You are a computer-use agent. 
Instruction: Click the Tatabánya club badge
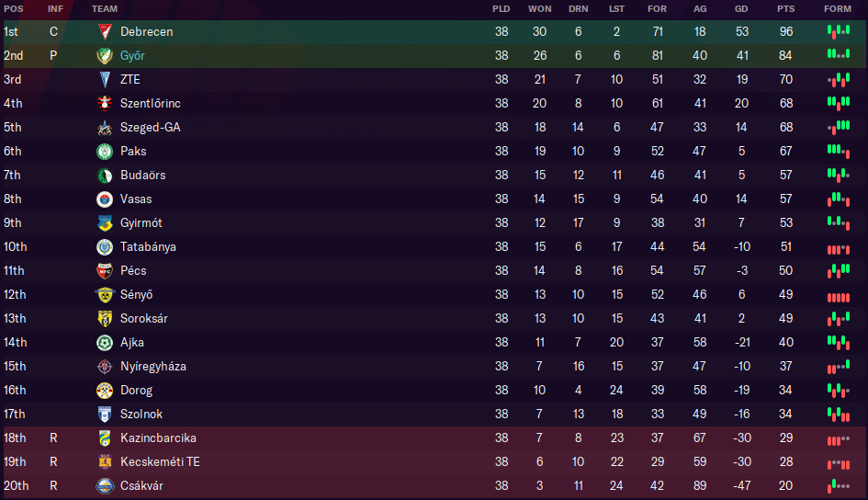click(x=105, y=246)
